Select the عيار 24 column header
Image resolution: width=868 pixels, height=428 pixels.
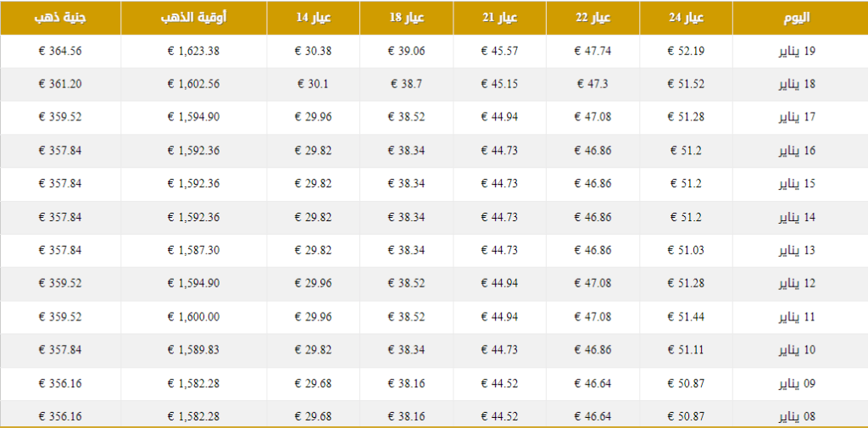(686, 18)
